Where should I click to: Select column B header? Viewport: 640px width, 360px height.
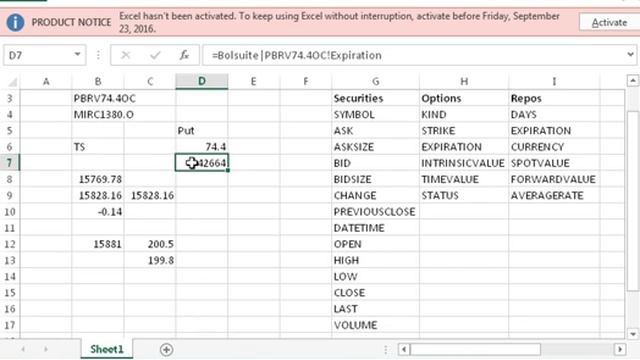point(98,82)
